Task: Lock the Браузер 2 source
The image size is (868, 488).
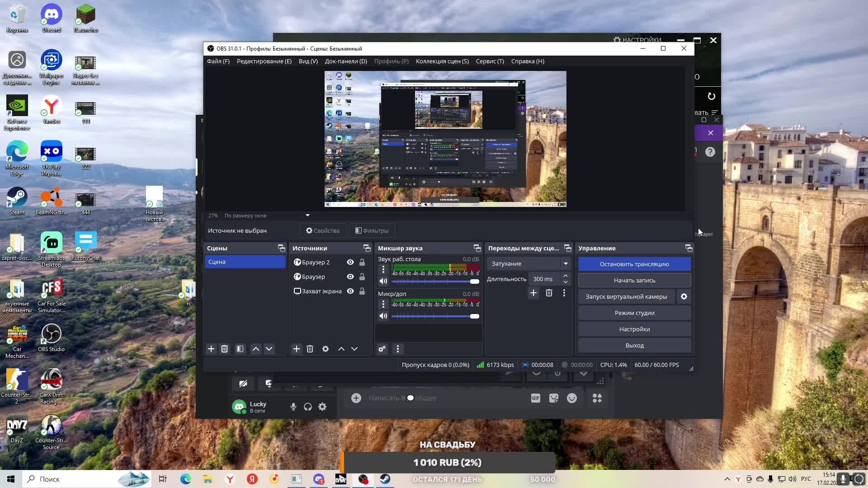Action: point(362,262)
